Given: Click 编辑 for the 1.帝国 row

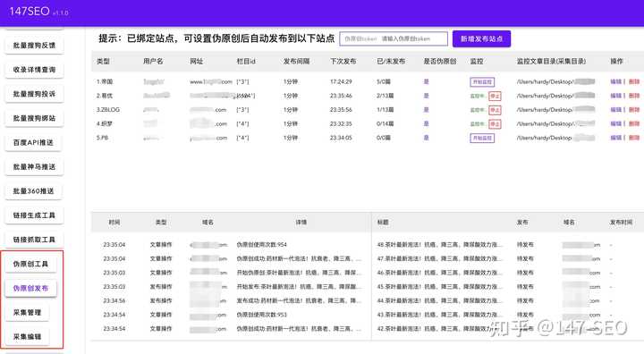Looking at the screenshot, I should click(x=615, y=81).
